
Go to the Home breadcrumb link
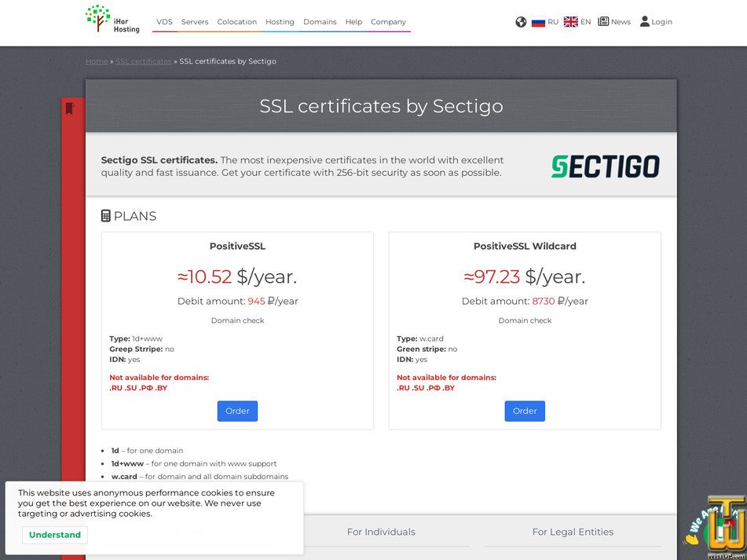pyautogui.click(x=97, y=61)
